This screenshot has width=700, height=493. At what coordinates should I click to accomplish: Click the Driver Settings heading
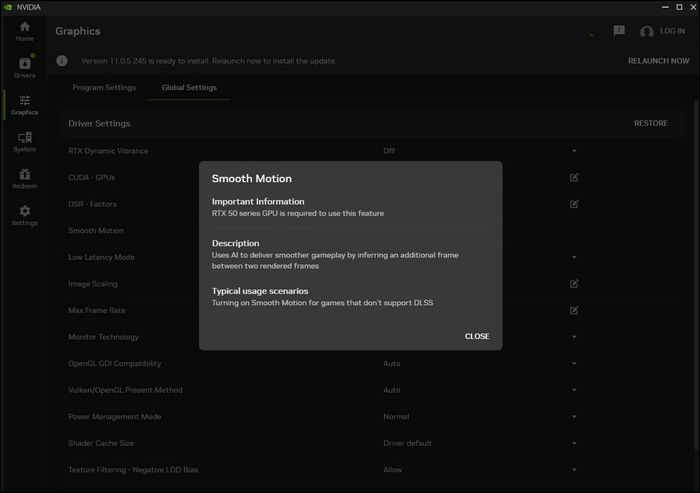point(99,123)
